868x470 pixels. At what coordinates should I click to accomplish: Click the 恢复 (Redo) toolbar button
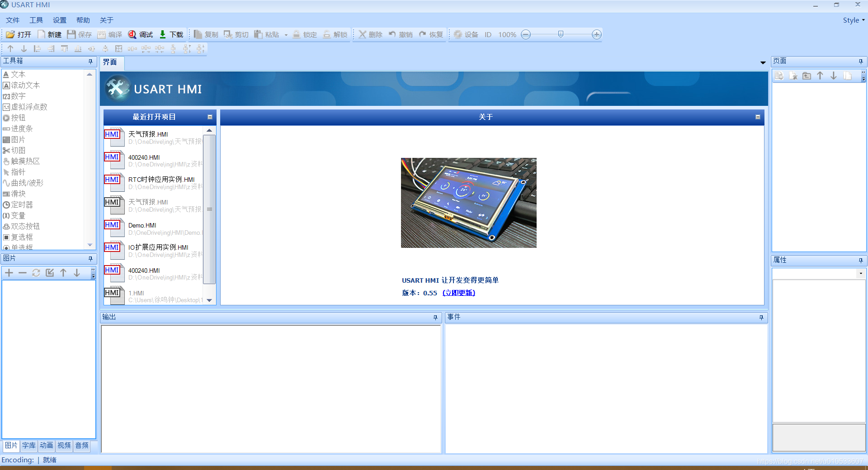[431, 34]
